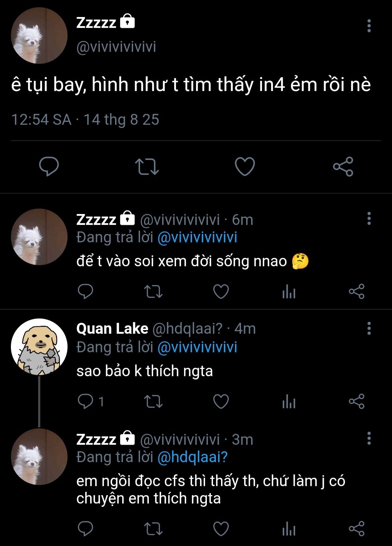Screen dimensions: 392x546
Task: Open the blue @hdqlaai? mention link
Action: click(192, 457)
